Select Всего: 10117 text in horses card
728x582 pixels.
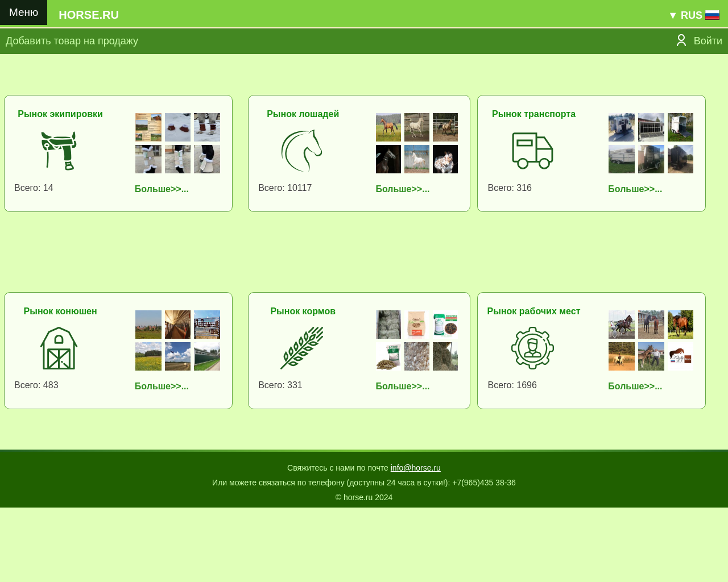click(285, 188)
